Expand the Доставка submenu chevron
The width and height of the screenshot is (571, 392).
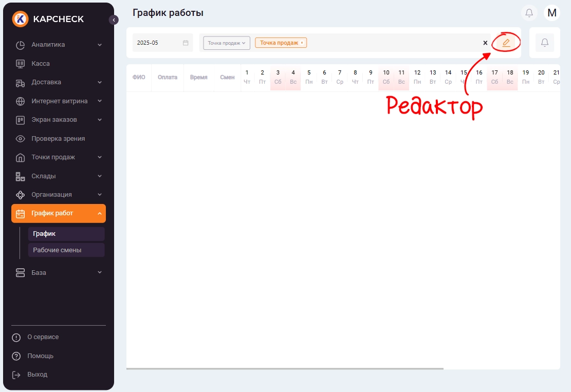point(100,82)
